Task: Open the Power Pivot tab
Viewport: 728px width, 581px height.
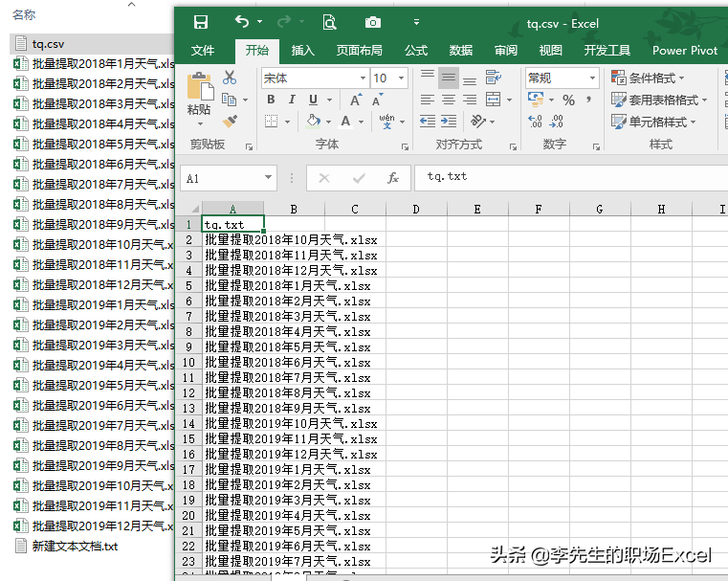Action: coord(685,51)
